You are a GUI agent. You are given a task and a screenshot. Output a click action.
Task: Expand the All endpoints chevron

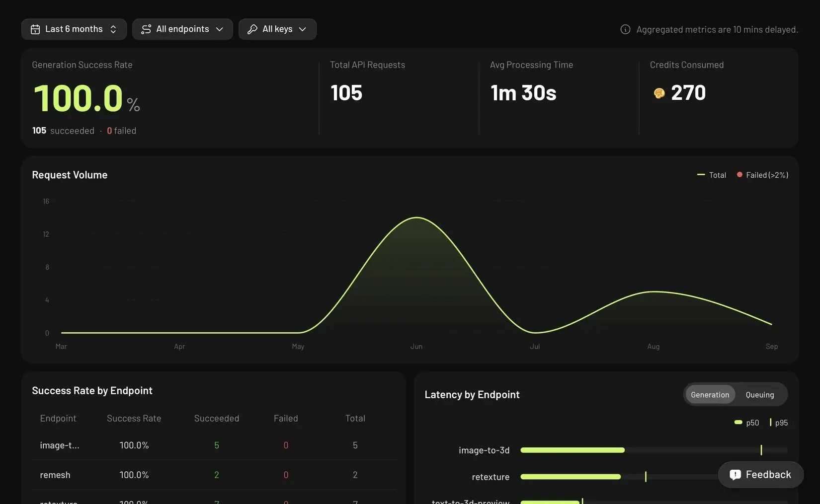(220, 29)
